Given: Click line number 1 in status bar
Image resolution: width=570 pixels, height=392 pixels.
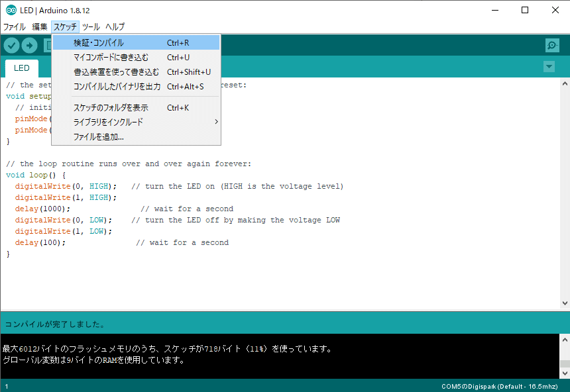Looking at the screenshot, I should (x=7, y=387).
